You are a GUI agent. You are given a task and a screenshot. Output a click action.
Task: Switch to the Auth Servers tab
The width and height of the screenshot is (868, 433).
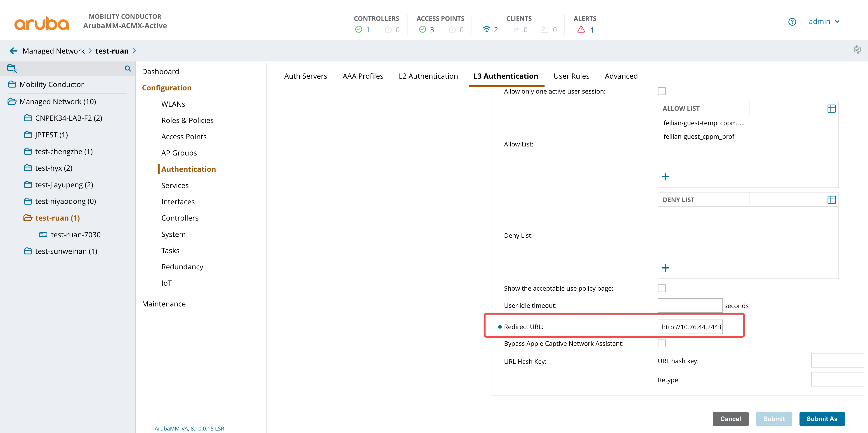tap(306, 76)
